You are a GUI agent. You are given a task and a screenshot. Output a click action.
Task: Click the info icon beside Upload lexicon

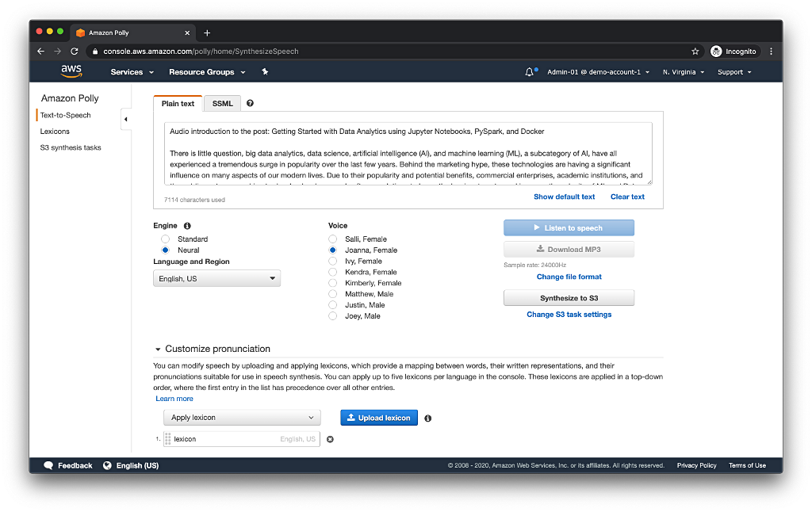tap(427, 418)
